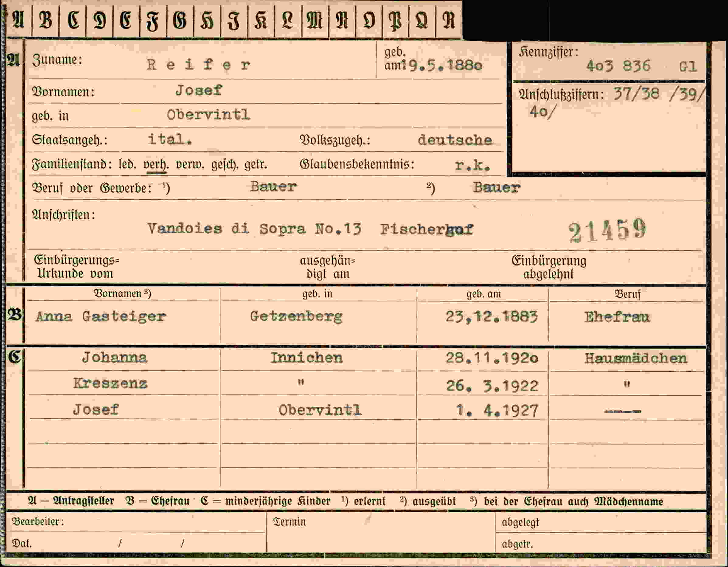Click the address 'Vandoies di Sopra No.13'
Viewport: 728px width, 567px height.
coord(254,229)
